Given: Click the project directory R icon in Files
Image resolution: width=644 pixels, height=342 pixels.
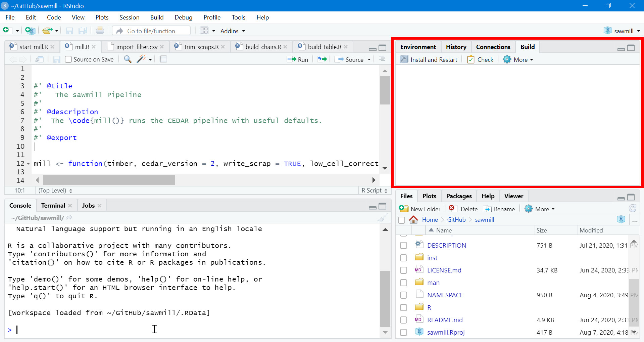Looking at the screenshot, I should (x=621, y=219).
